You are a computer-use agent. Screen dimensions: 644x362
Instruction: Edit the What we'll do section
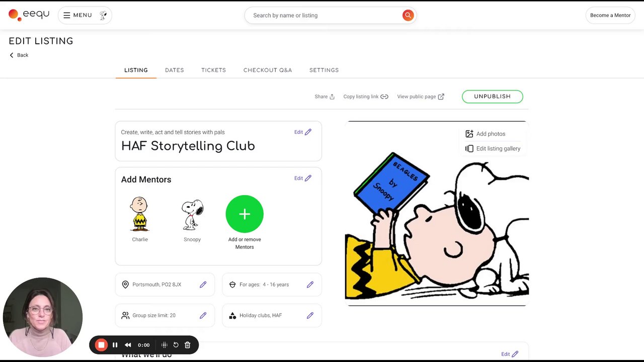coord(510,354)
